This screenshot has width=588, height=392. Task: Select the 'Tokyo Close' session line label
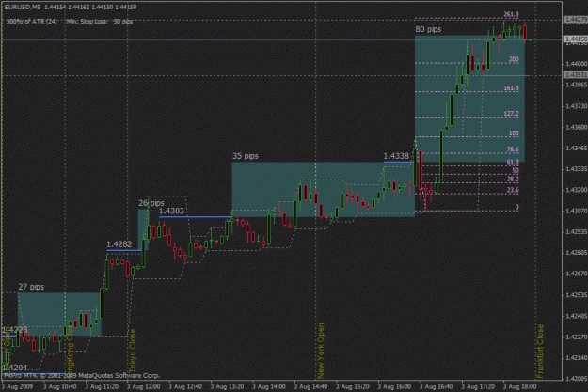pos(133,351)
